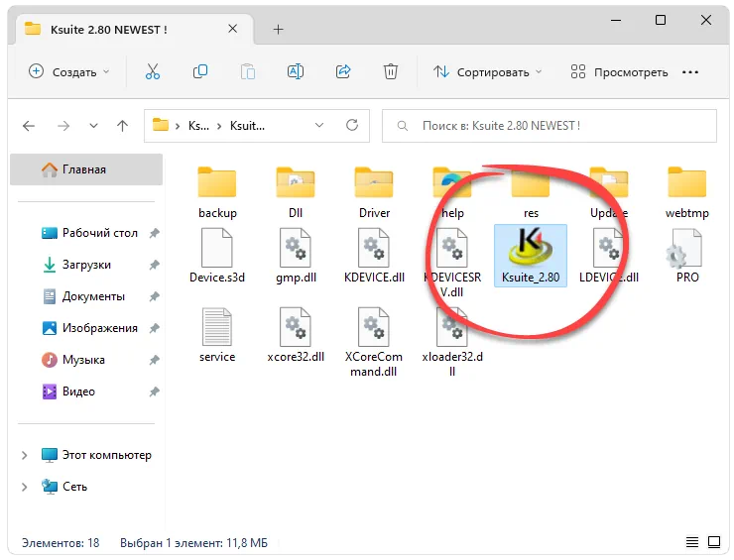Click the Cut scissors icon
The height and width of the screenshot is (560, 734).
coord(152,71)
